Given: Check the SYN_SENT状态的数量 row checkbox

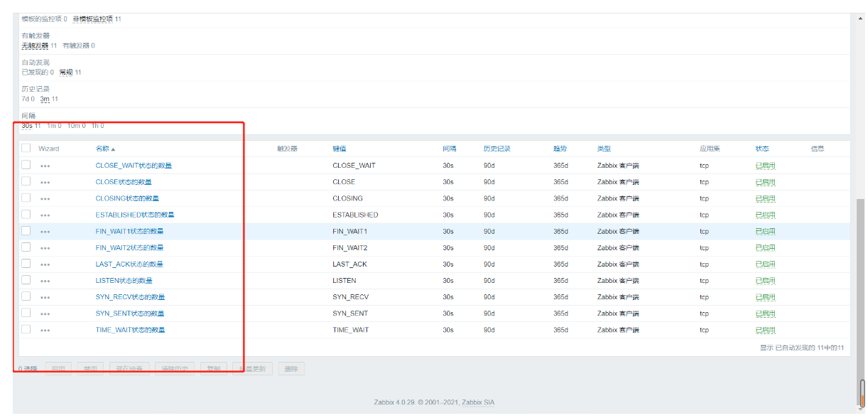Looking at the screenshot, I should coord(26,313).
